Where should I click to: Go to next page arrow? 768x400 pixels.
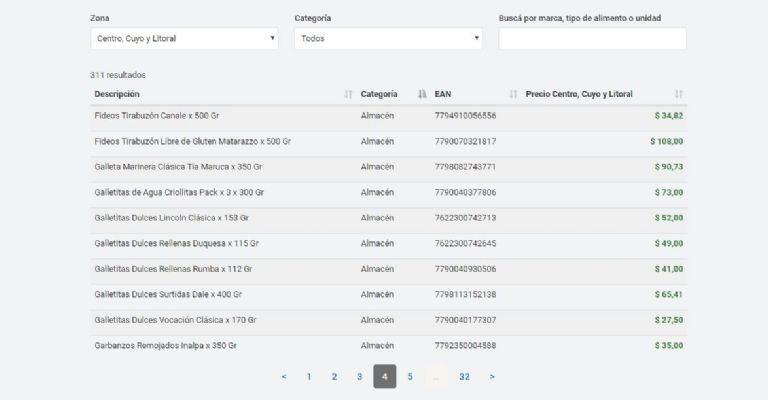[x=492, y=377]
